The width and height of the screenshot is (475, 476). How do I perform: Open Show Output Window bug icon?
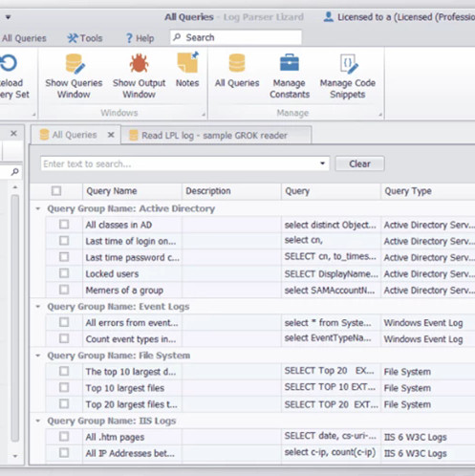[x=139, y=63]
